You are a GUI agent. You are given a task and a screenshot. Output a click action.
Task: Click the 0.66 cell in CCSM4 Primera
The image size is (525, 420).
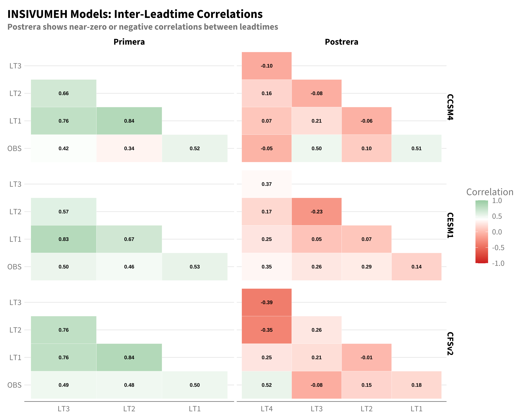64,93
